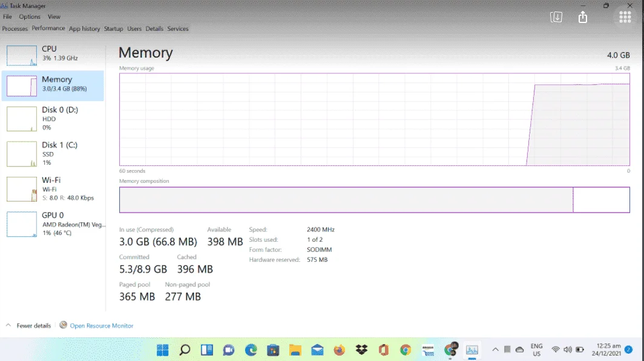The image size is (644, 361).
Task: Click the battery tray icon
Action: coord(579,349)
